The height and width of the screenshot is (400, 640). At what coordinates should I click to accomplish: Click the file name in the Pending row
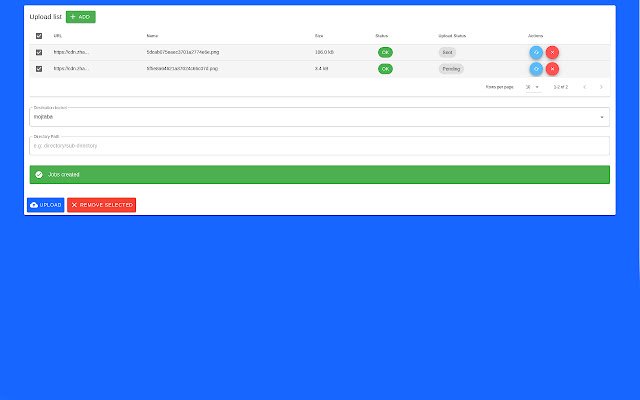pyautogui.click(x=182, y=69)
